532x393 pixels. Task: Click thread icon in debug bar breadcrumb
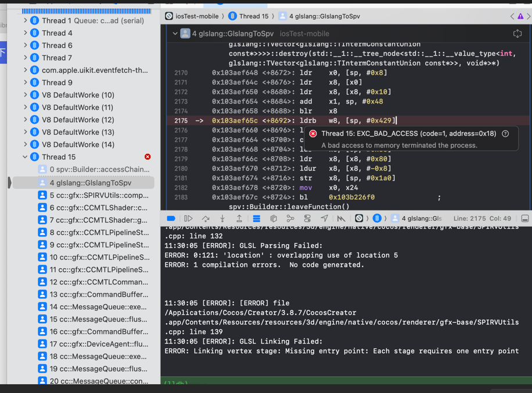point(377,219)
